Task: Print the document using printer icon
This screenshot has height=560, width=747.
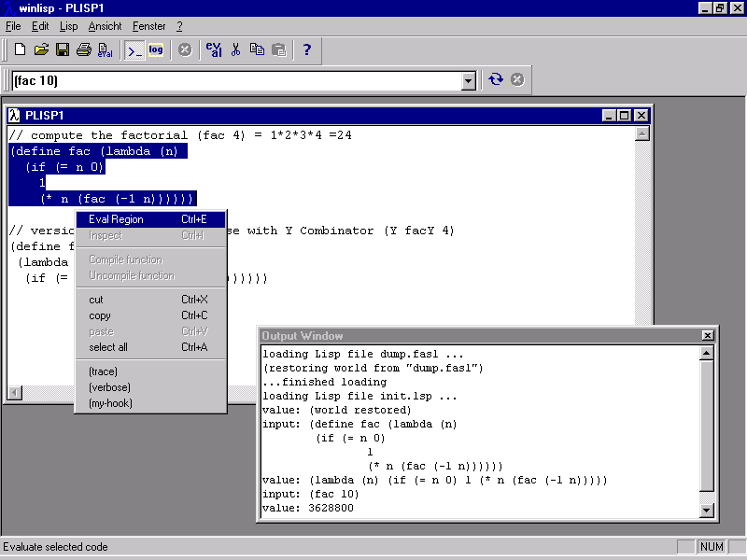Action: [84, 49]
